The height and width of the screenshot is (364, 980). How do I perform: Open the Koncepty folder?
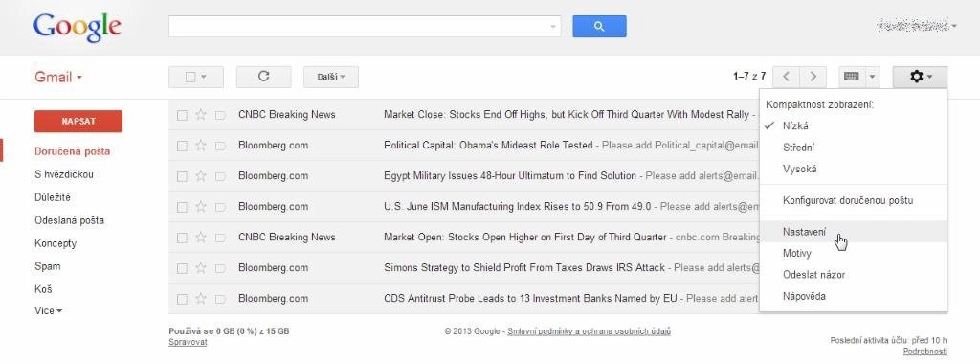(x=56, y=243)
